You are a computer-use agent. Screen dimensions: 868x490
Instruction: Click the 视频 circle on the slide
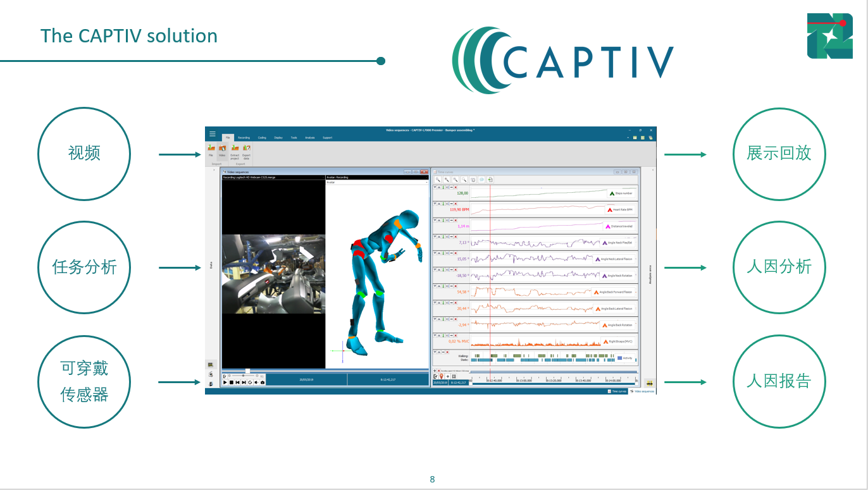coord(84,154)
